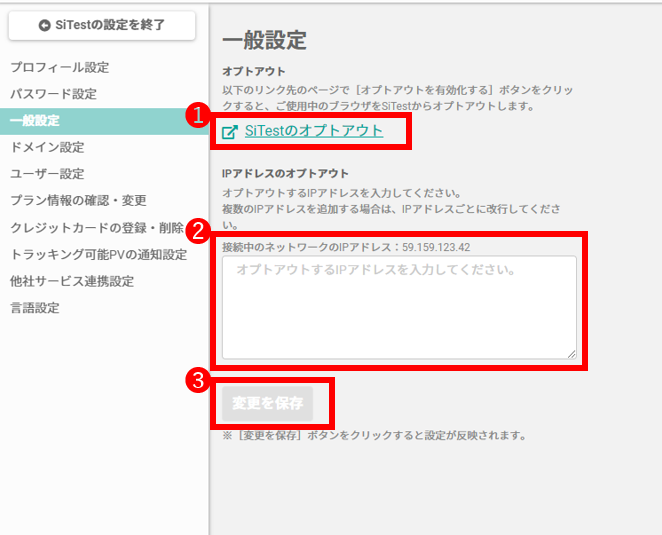Go to ドメイン設定 in the sidebar
This screenshot has height=535, width=662.
[47, 147]
